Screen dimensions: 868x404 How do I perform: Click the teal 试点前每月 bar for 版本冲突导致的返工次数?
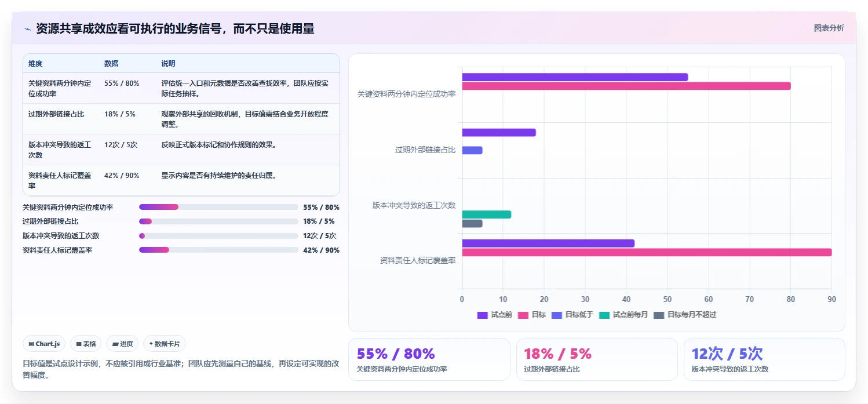point(487,214)
